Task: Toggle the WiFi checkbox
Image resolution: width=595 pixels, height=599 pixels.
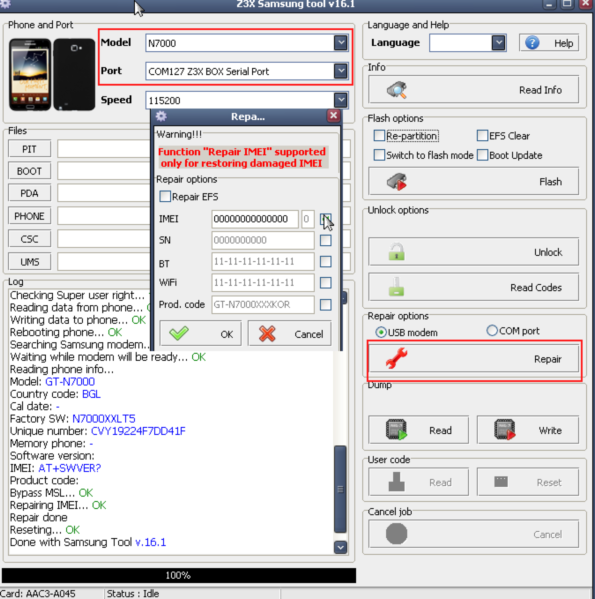Action: pyautogui.click(x=325, y=283)
